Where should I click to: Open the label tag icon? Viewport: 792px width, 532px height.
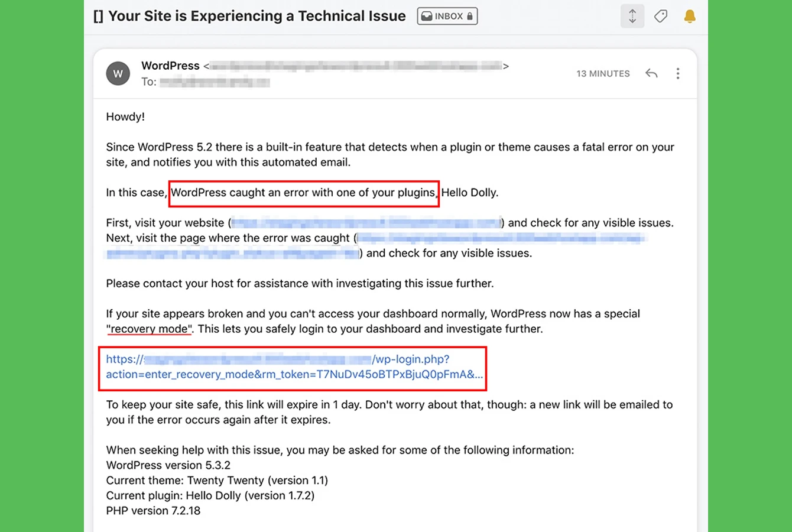(661, 16)
